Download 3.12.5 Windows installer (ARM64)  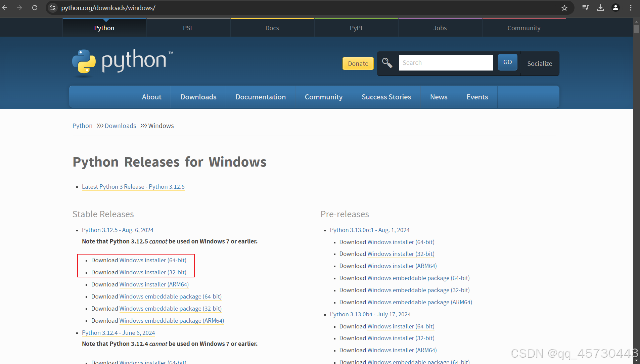pos(154,284)
